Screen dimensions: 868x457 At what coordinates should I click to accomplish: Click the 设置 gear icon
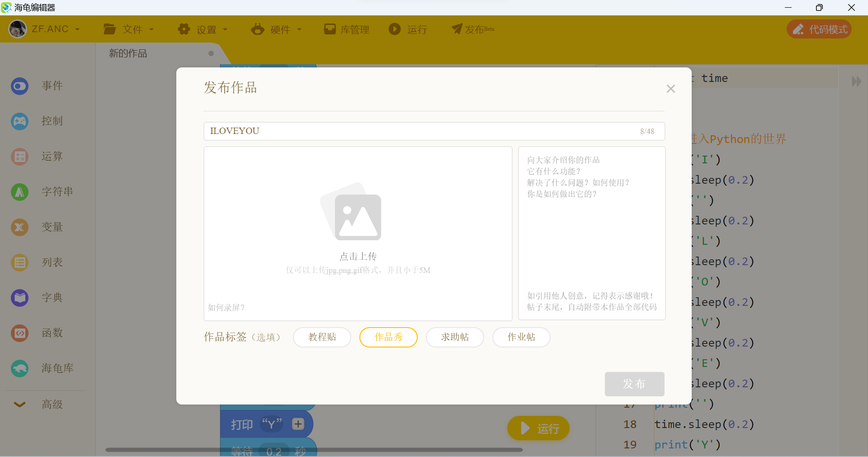[184, 29]
